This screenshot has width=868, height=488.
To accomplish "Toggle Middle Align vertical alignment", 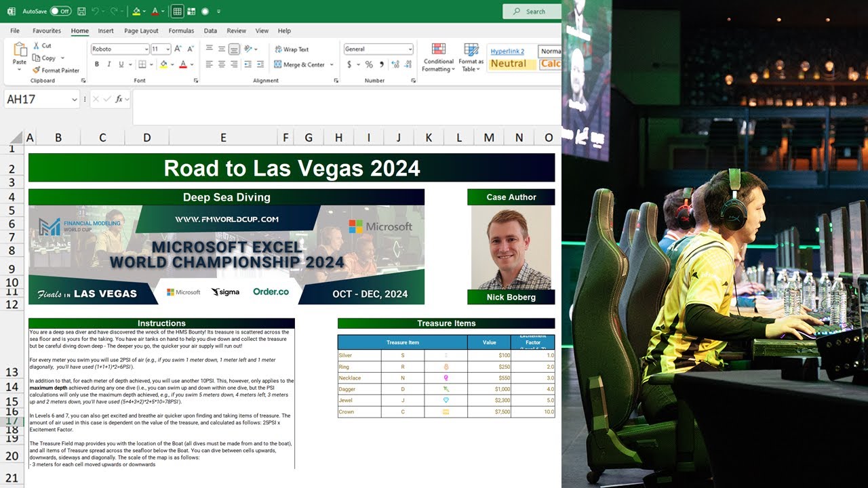I will coord(222,49).
